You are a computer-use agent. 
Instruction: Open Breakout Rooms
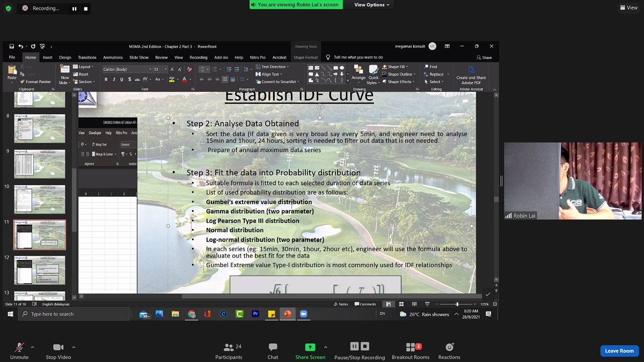coord(411,351)
